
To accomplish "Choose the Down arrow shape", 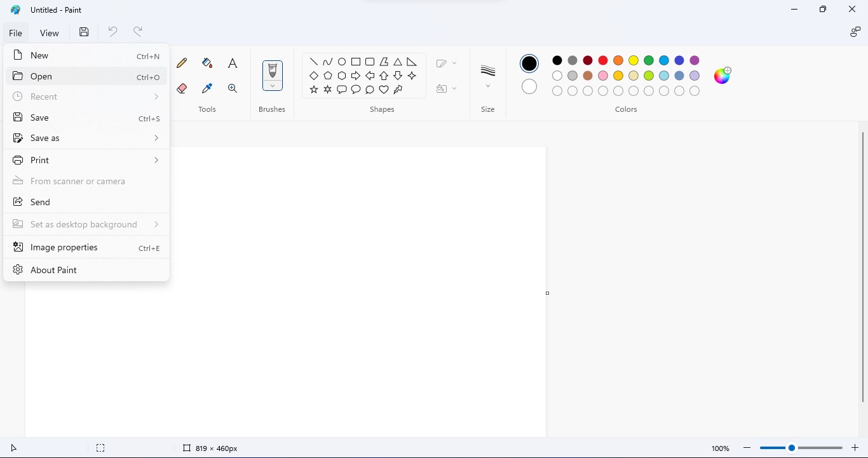I will pos(398,76).
